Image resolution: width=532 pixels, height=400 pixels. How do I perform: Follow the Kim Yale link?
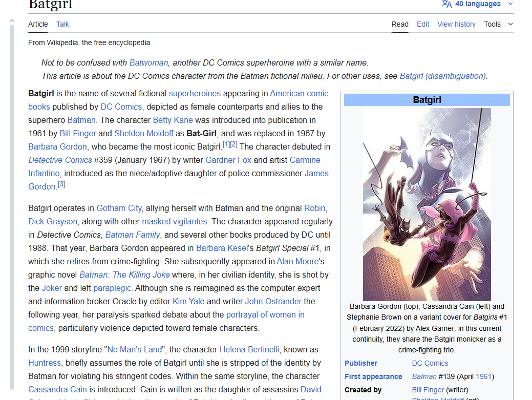pos(188,301)
